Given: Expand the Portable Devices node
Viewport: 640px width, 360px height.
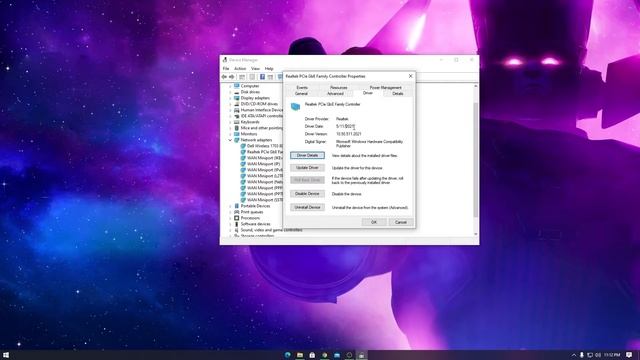Looking at the screenshot, I should tap(230, 206).
